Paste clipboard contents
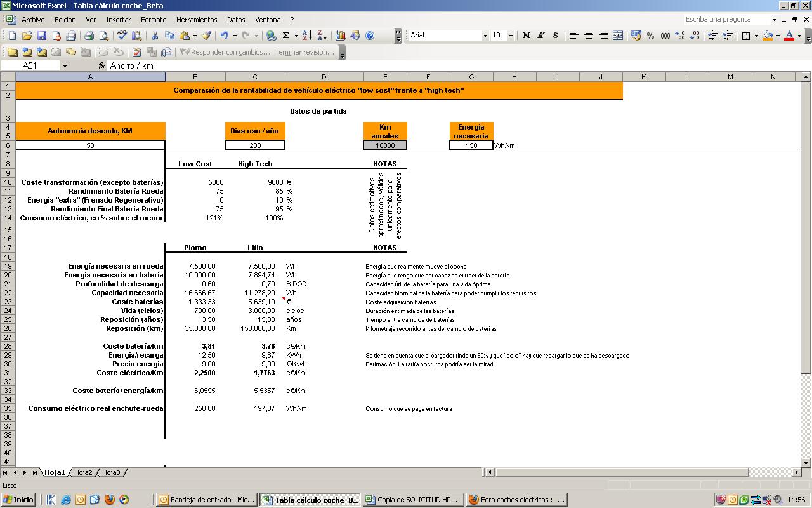This screenshot has height=508, width=812. [x=185, y=36]
